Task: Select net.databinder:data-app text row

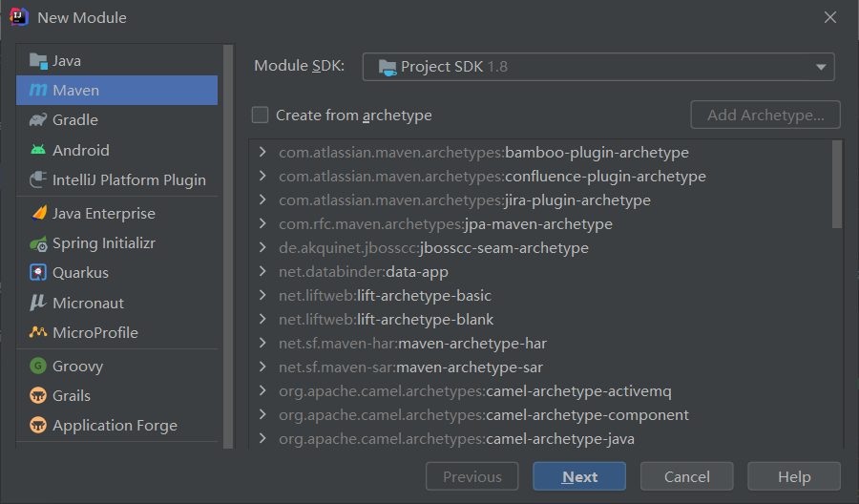Action: 364,272
